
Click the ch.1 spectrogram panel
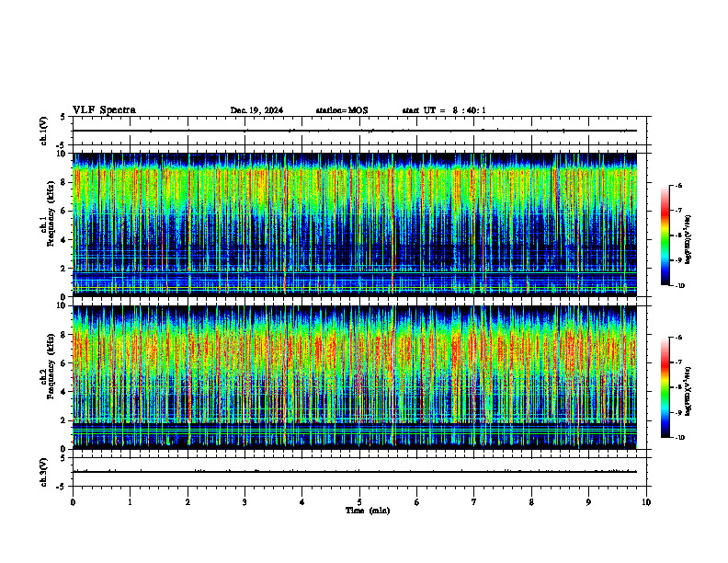(355, 224)
